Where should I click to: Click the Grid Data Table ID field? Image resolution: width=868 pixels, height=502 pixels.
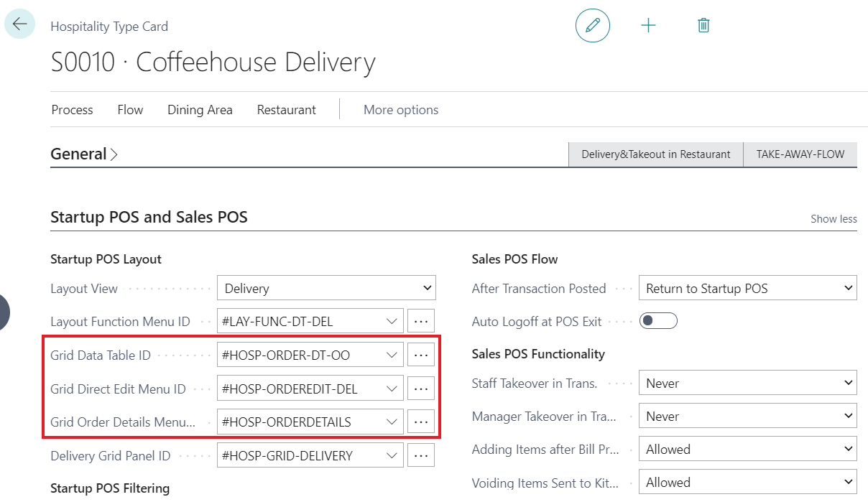[x=302, y=354]
